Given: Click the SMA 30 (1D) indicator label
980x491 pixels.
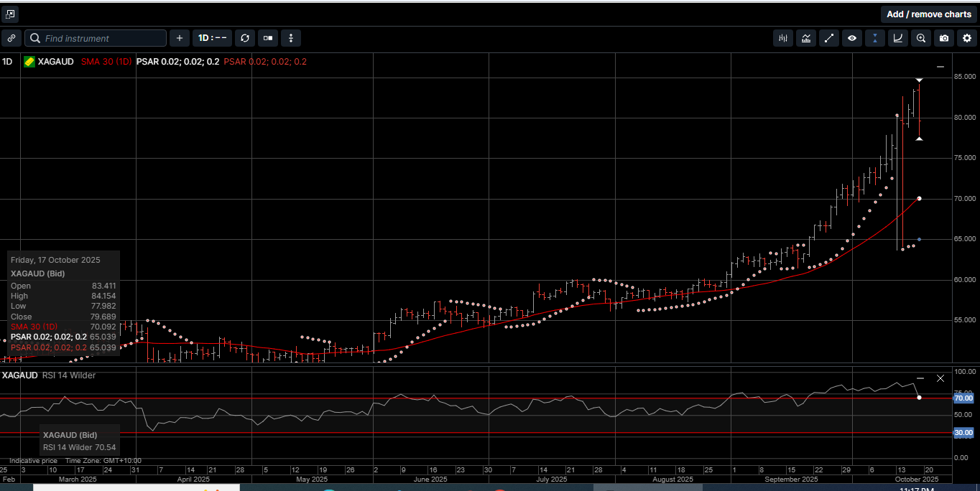Looking at the screenshot, I should pos(106,62).
